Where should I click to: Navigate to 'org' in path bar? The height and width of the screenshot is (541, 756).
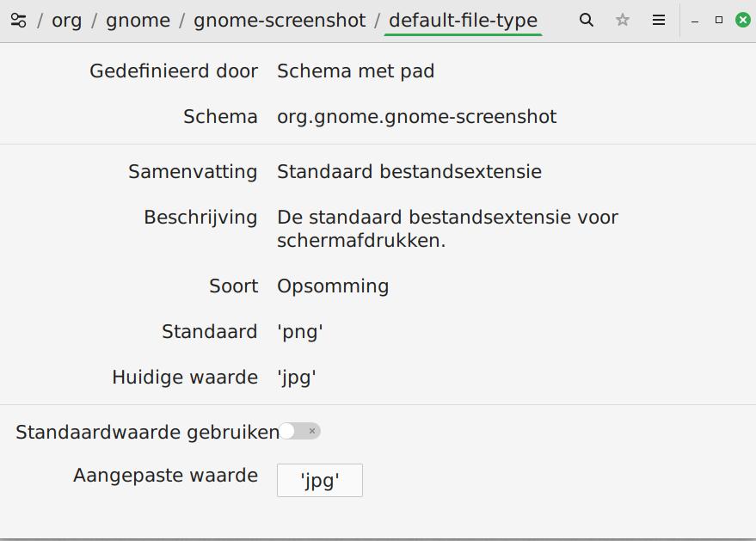[x=67, y=20]
